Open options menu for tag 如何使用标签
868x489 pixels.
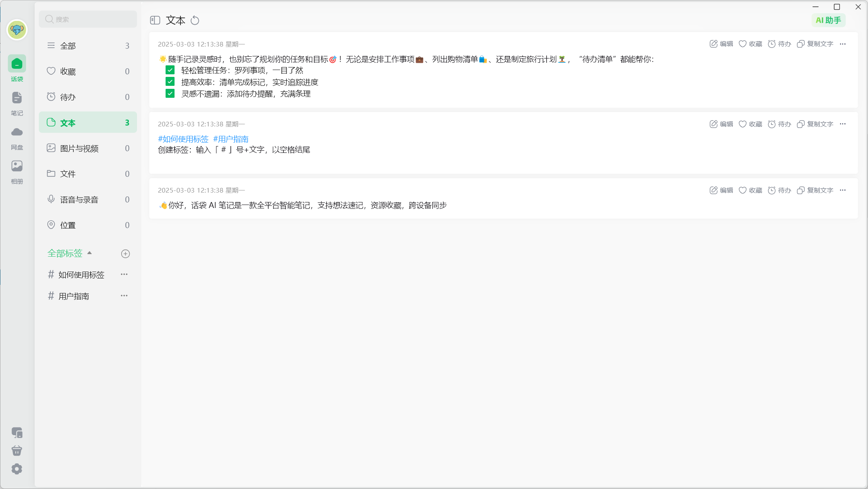pyautogui.click(x=124, y=274)
